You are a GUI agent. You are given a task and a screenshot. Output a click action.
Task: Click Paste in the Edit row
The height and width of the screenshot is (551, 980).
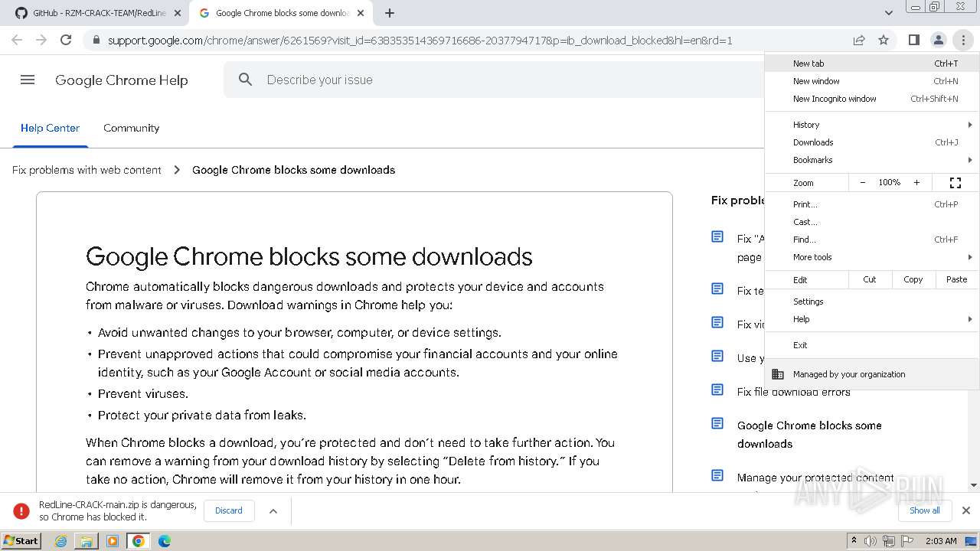pyautogui.click(x=957, y=279)
